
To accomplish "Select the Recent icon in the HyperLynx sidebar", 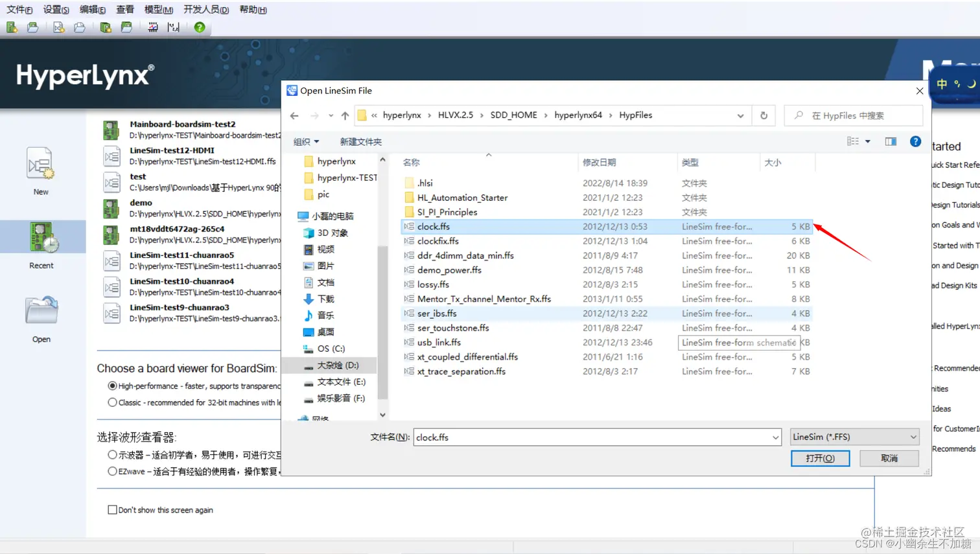I will 43,237.
